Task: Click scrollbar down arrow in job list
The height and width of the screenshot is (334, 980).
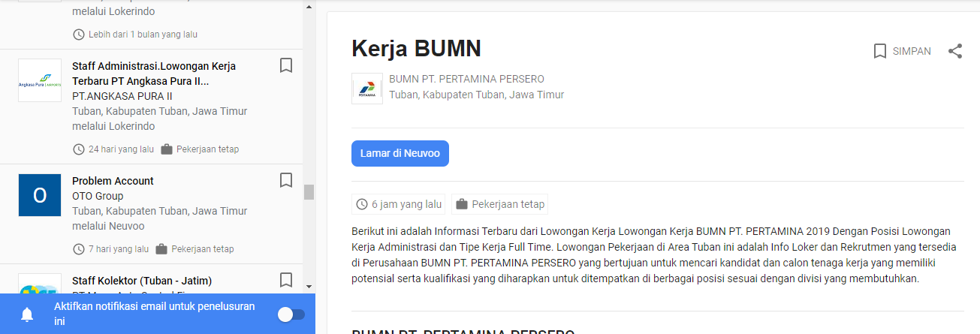Action: 309,286
